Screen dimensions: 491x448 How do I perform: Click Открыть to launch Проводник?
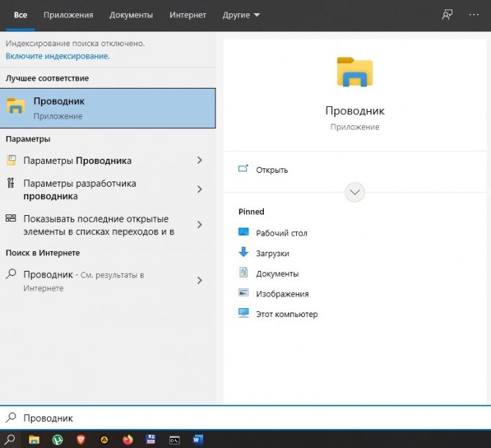271,170
